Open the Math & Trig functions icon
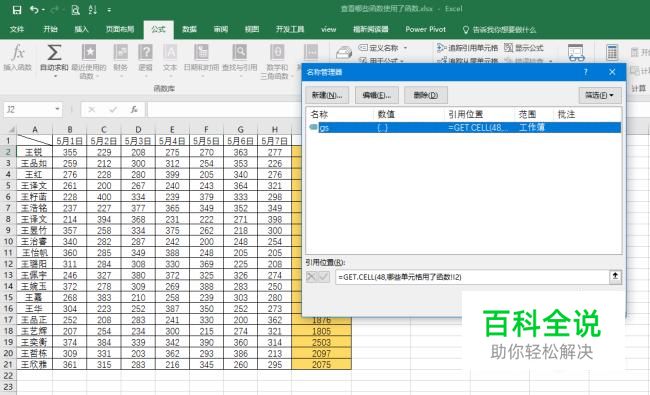Screen dimensions: 650x395 click(277, 53)
